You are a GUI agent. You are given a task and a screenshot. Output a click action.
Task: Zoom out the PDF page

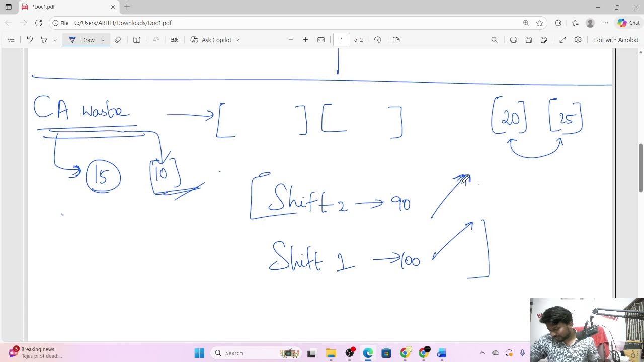click(290, 40)
